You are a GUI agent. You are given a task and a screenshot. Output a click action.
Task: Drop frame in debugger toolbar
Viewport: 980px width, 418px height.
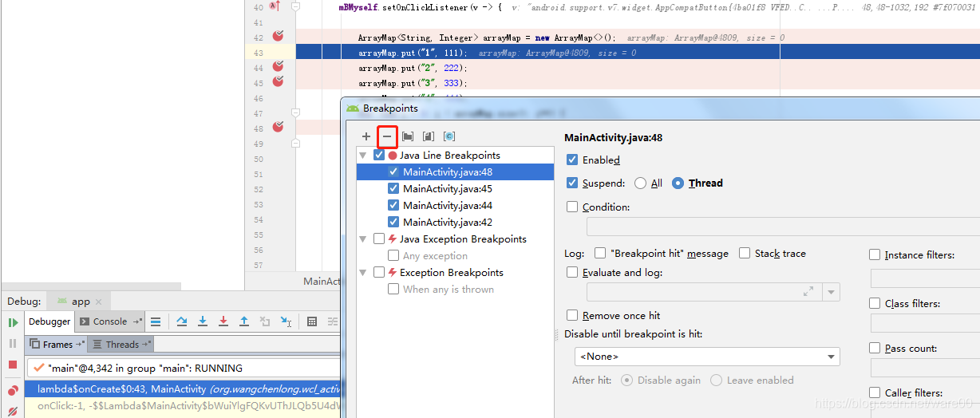tap(265, 321)
